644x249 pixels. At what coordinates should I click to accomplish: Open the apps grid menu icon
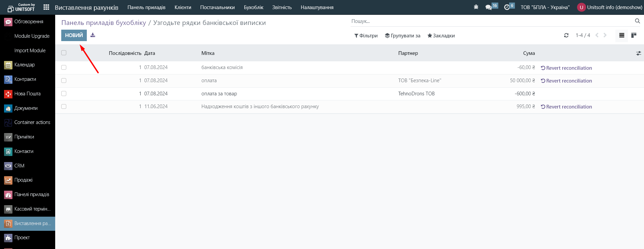pyautogui.click(x=46, y=7)
